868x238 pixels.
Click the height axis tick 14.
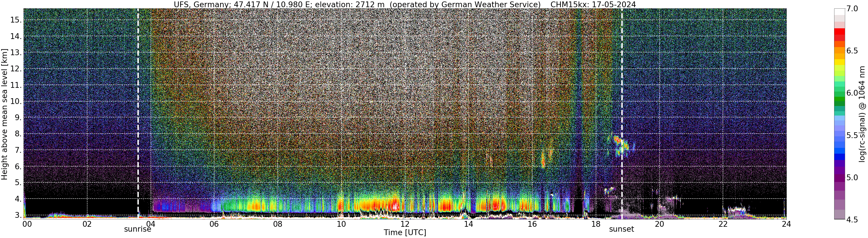coord(16,36)
